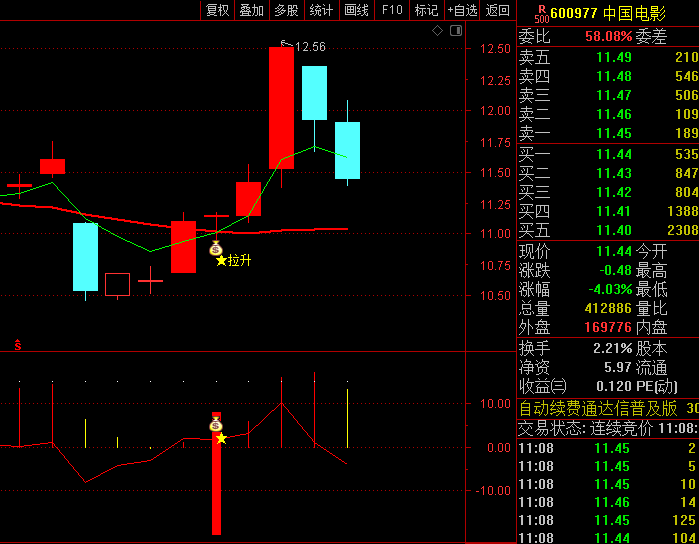Image resolution: width=699 pixels, height=544 pixels.
Task: Click the 最高 label
Action: [651, 271]
